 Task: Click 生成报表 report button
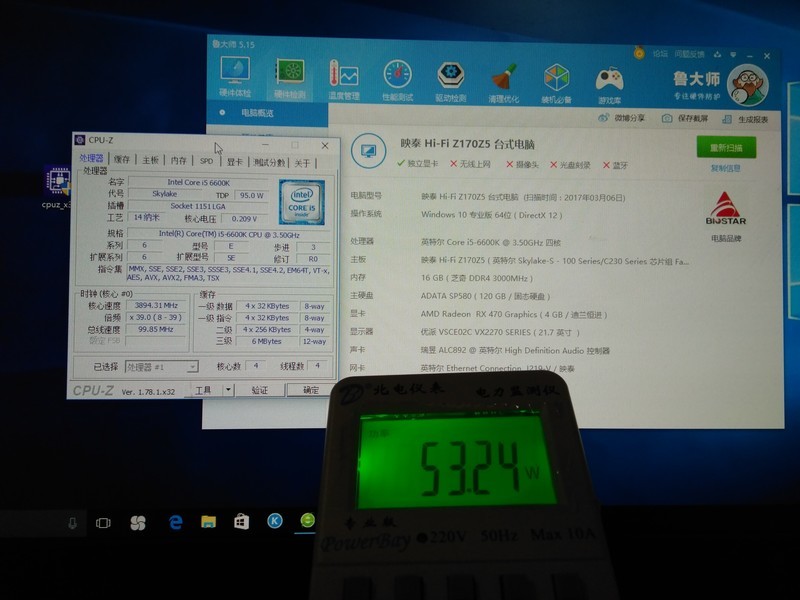point(745,119)
